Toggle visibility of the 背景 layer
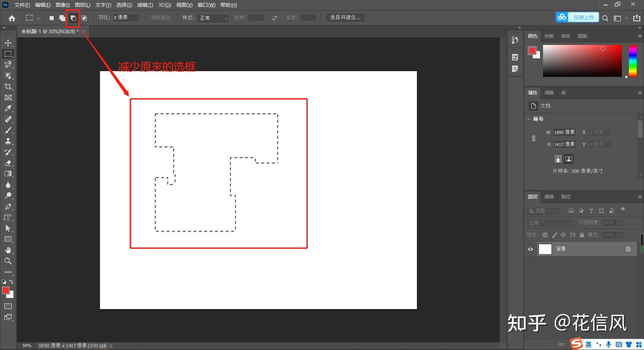 tap(530, 249)
